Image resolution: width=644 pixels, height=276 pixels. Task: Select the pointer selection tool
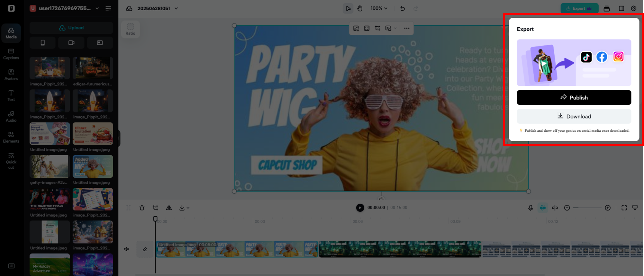click(348, 8)
